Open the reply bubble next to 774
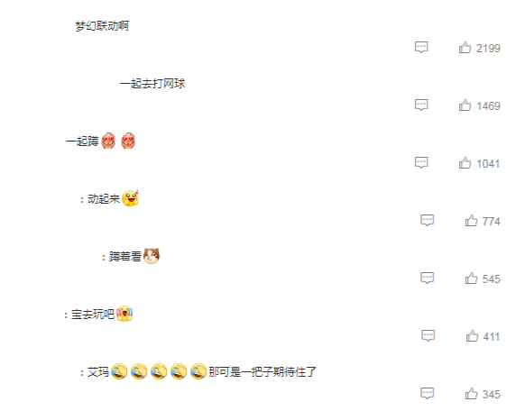Image resolution: width=525 pixels, height=420 pixels. pyautogui.click(x=428, y=220)
